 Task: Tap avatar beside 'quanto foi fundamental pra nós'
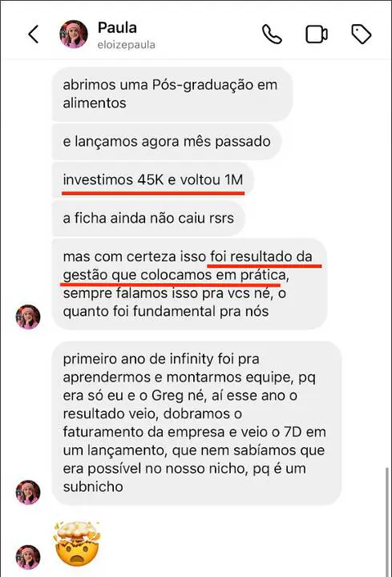[28, 317]
